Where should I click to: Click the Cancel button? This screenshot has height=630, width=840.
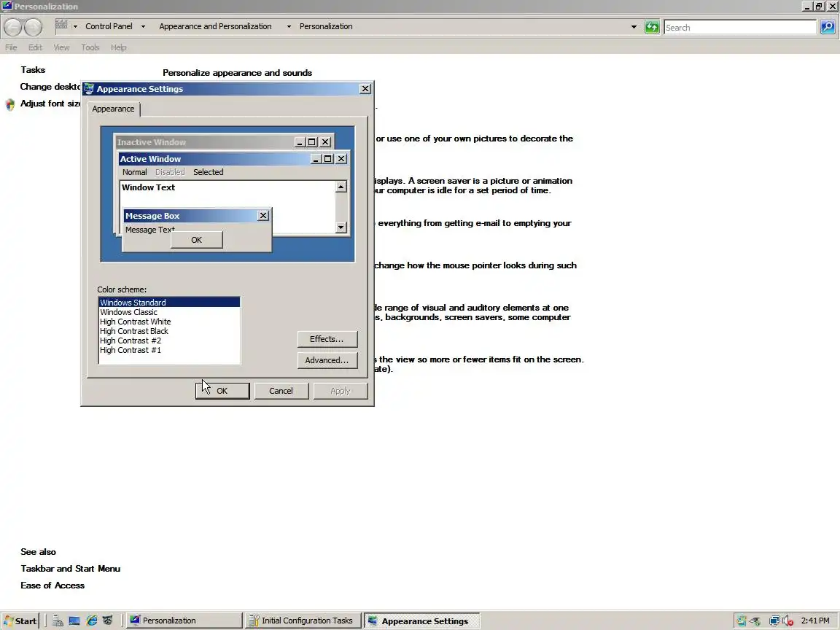[281, 391]
